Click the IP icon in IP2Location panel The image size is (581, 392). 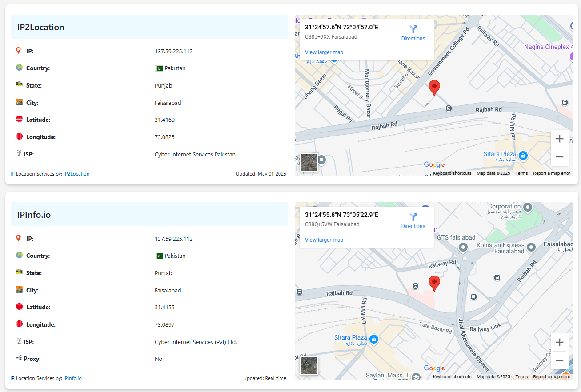point(19,51)
